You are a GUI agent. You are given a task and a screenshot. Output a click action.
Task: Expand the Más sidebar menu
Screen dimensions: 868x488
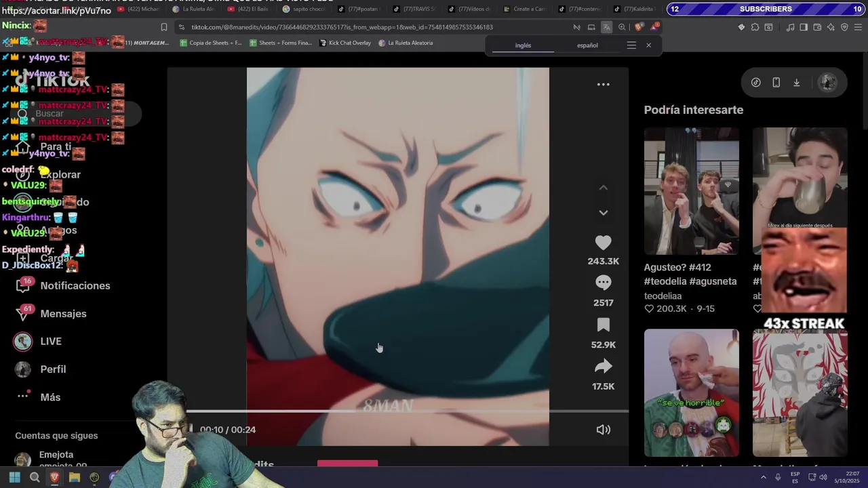click(x=38, y=397)
